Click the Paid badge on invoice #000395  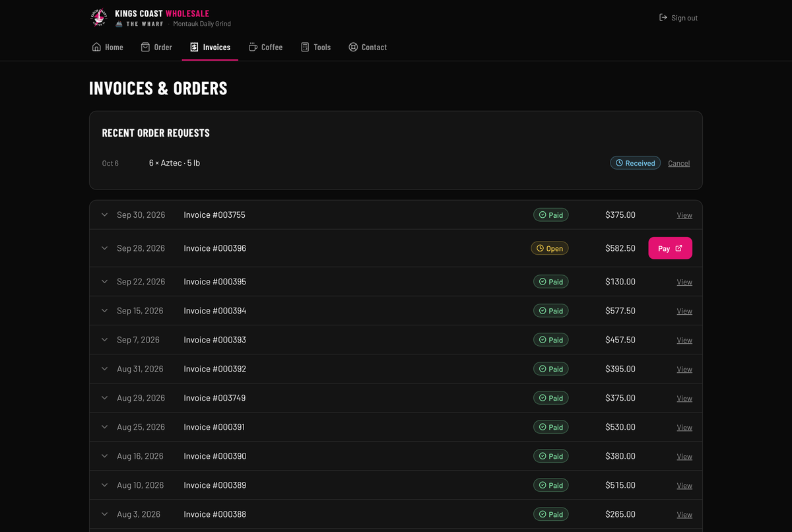click(551, 282)
